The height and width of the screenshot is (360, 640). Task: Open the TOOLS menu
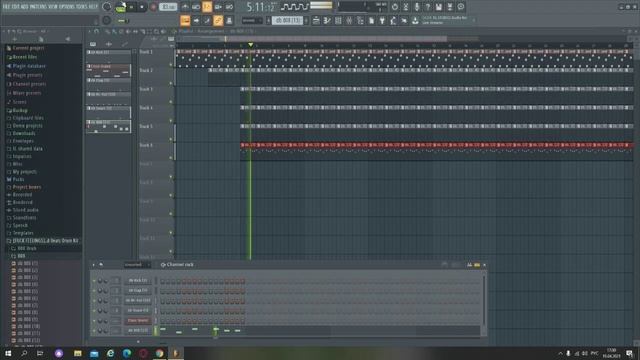coord(82,7)
